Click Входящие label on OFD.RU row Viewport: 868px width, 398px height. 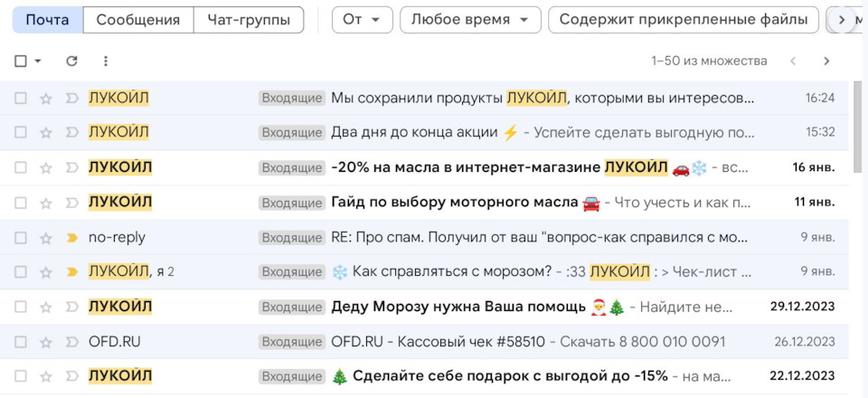pos(292,342)
